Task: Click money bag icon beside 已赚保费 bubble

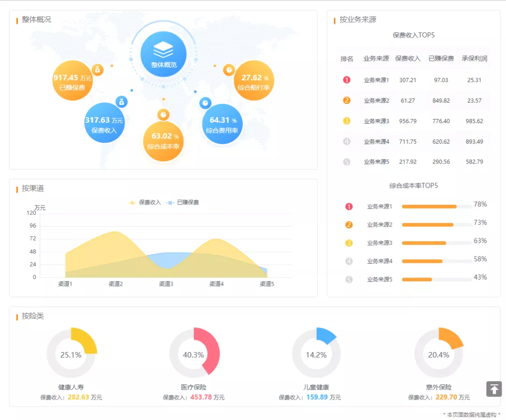Action: pyautogui.click(x=97, y=70)
